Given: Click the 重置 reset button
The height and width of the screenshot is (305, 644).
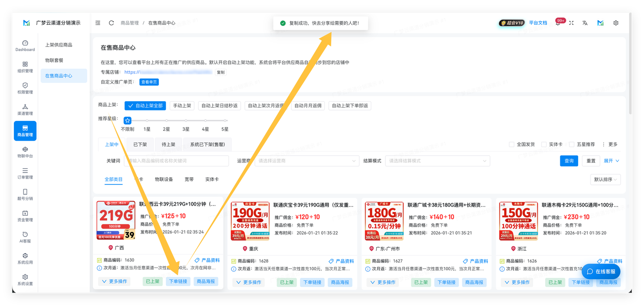Looking at the screenshot, I should (x=591, y=161).
